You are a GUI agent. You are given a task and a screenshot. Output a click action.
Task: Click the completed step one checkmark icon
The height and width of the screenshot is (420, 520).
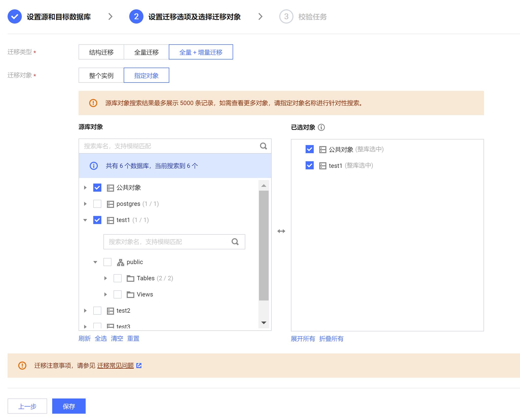tap(15, 17)
